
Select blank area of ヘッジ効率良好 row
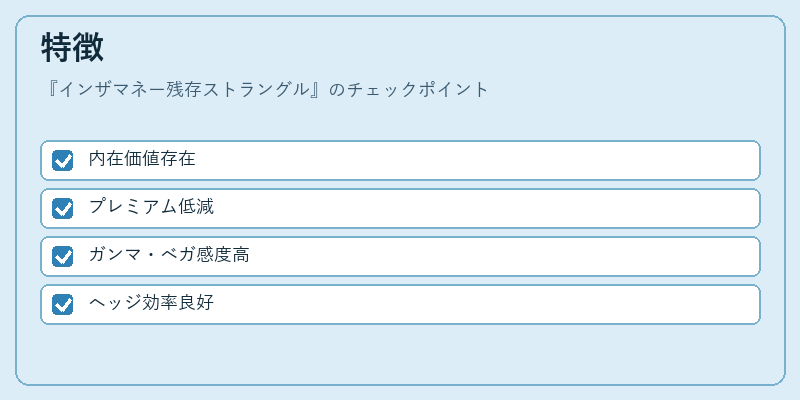pyautogui.click(x=485, y=304)
